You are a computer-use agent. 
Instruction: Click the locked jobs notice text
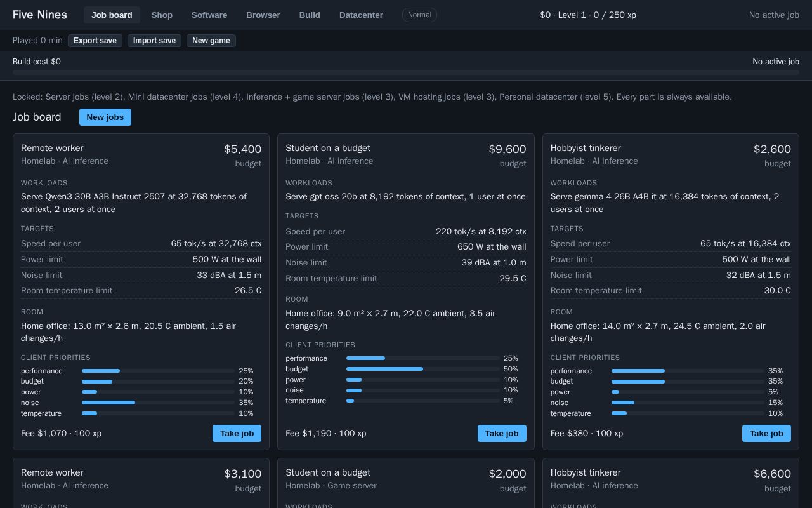coord(372,97)
